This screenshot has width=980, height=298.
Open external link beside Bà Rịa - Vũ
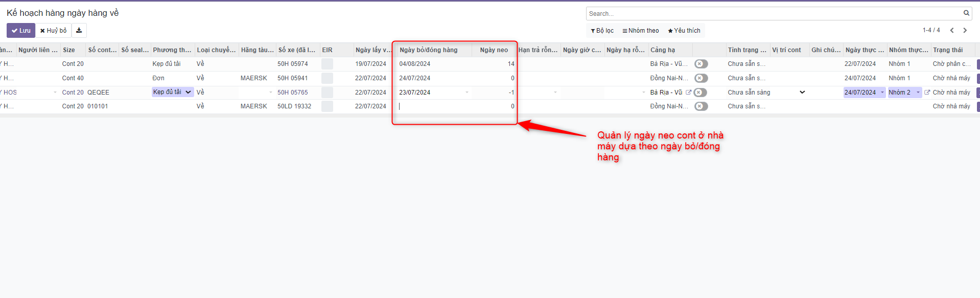point(688,93)
